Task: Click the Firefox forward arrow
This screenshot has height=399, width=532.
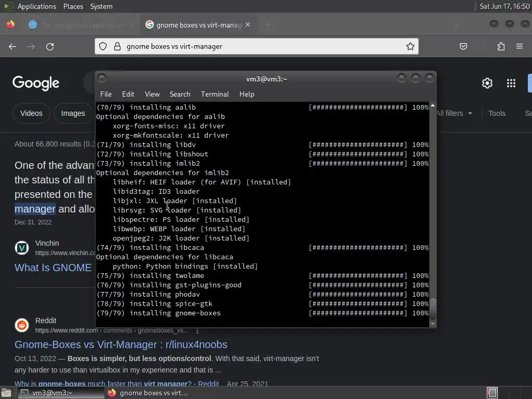Action: [x=31, y=46]
